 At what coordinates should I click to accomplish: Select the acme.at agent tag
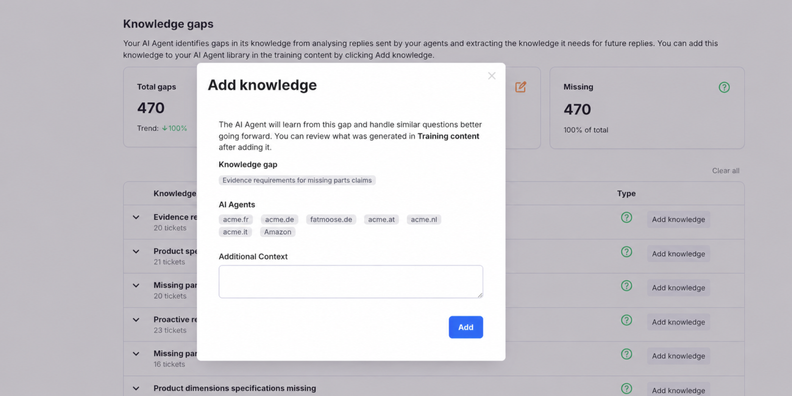click(381, 220)
